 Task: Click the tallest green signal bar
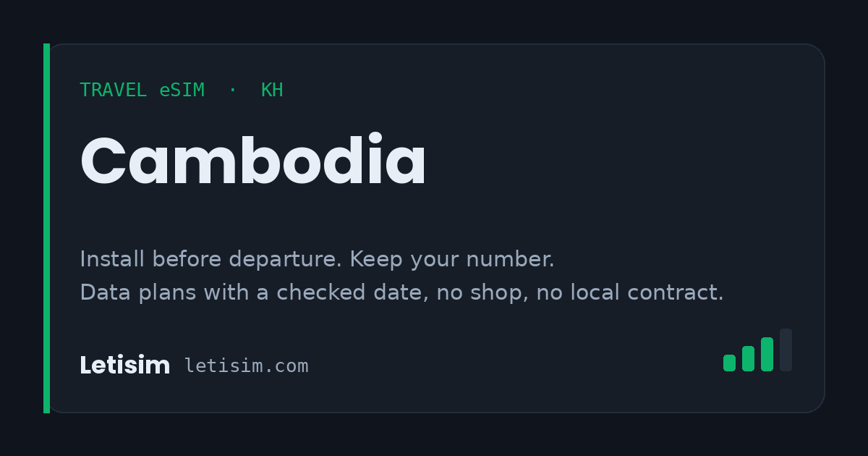(767, 355)
